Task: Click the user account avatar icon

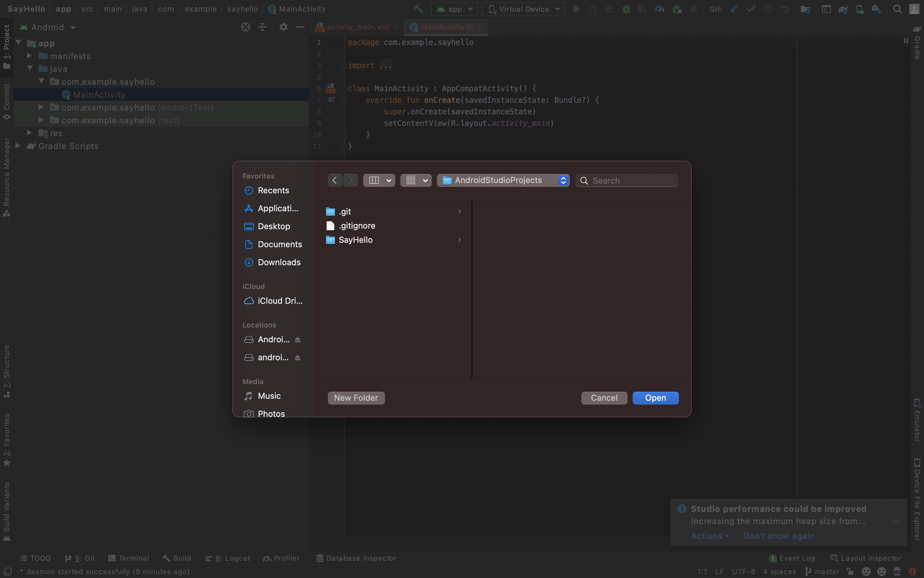Action: point(914,9)
